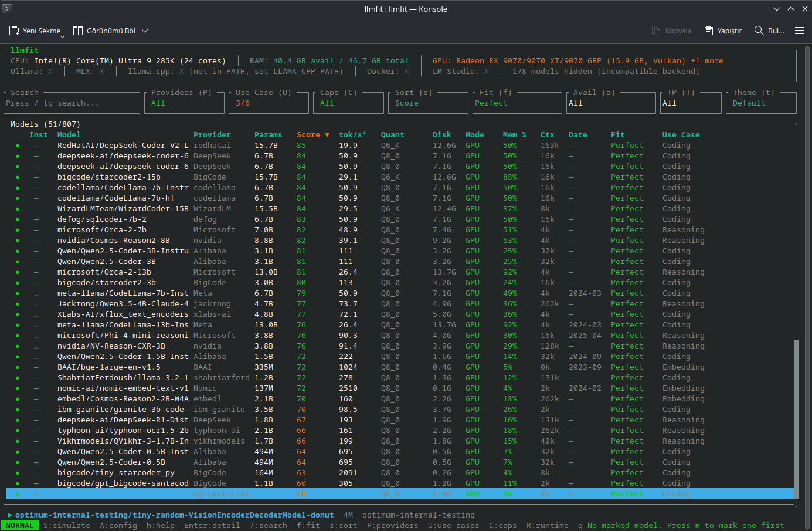Click the 163k context value

550,146
